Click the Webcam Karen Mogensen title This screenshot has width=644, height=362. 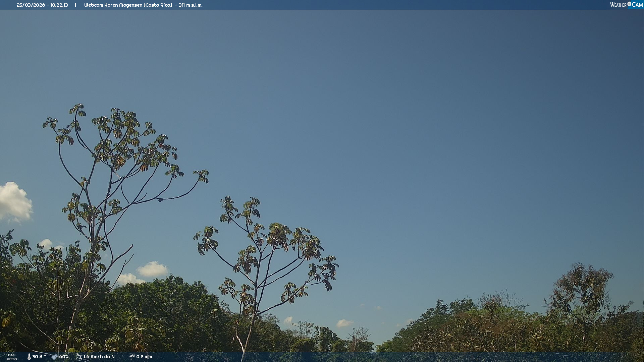[113, 5]
